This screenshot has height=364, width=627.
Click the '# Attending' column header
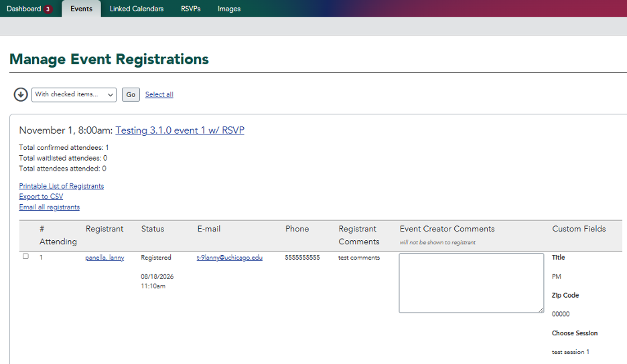(x=58, y=236)
